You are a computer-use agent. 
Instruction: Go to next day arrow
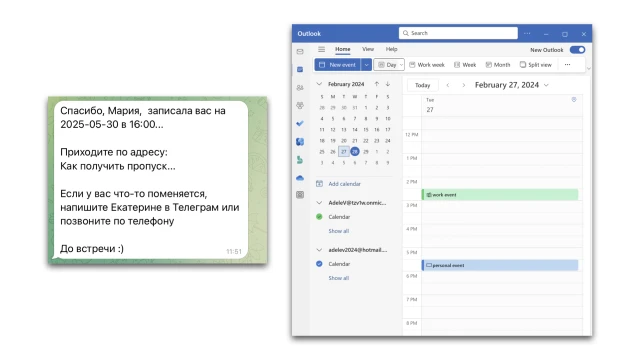pyautogui.click(x=463, y=85)
